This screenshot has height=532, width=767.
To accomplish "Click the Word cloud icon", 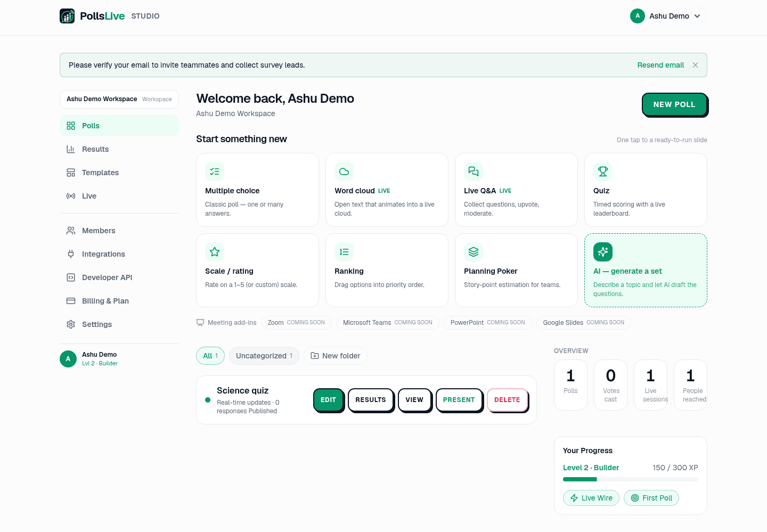I will coord(344,171).
